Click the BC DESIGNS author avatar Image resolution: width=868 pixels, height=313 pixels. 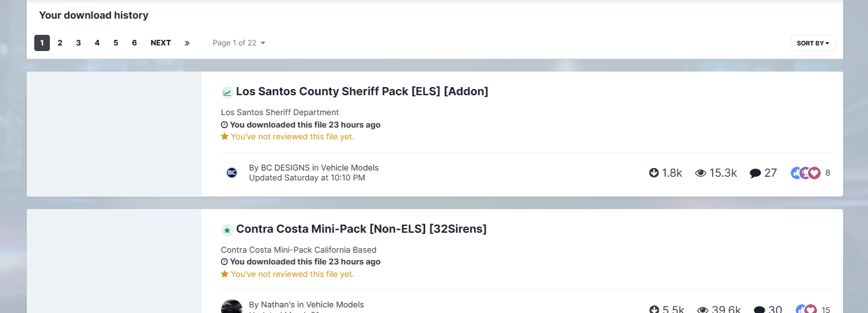tap(232, 172)
